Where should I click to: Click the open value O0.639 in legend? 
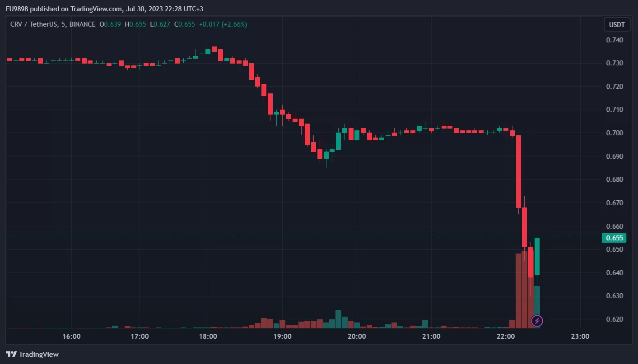click(x=110, y=24)
